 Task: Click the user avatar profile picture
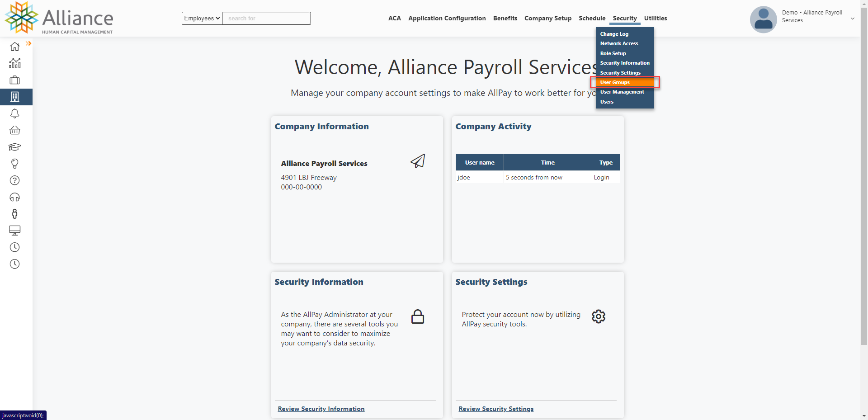(x=763, y=19)
